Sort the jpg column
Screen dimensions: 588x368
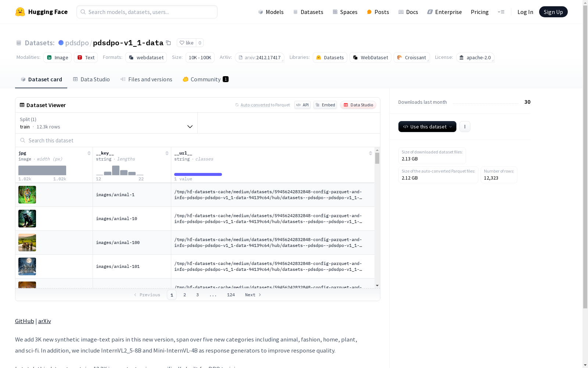pyautogui.click(x=89, y=153)
